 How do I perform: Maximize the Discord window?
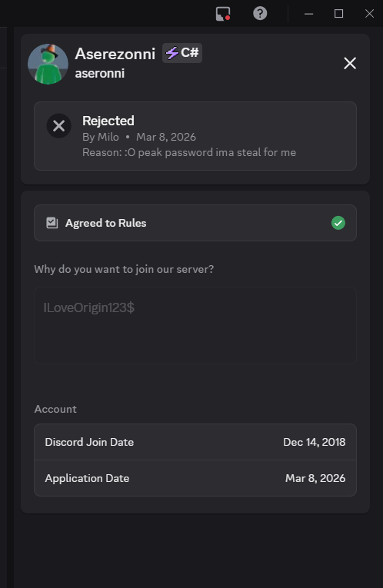(338, 14)
